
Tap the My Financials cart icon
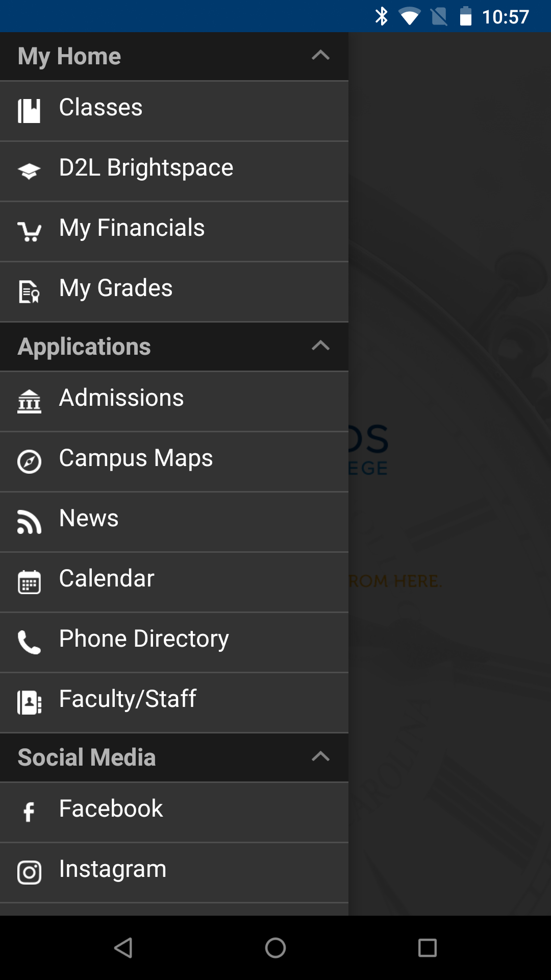click(x=29, y=231)
